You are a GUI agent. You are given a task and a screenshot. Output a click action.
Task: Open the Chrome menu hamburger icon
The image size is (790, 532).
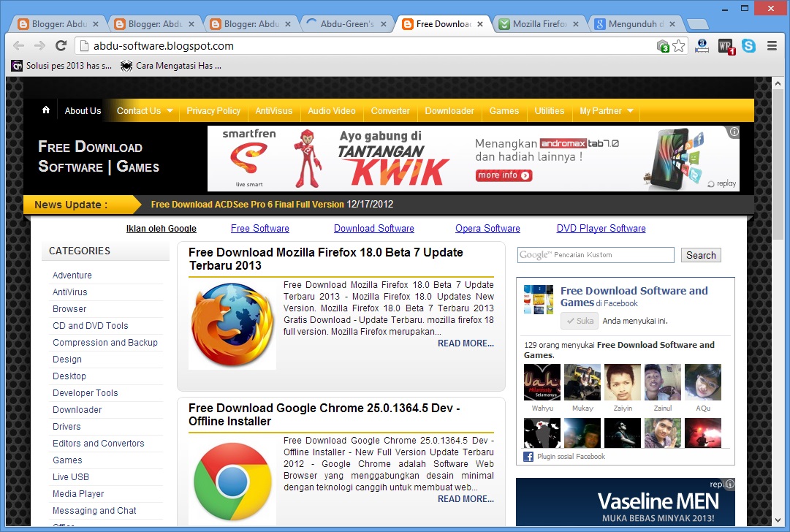[772, 46]
